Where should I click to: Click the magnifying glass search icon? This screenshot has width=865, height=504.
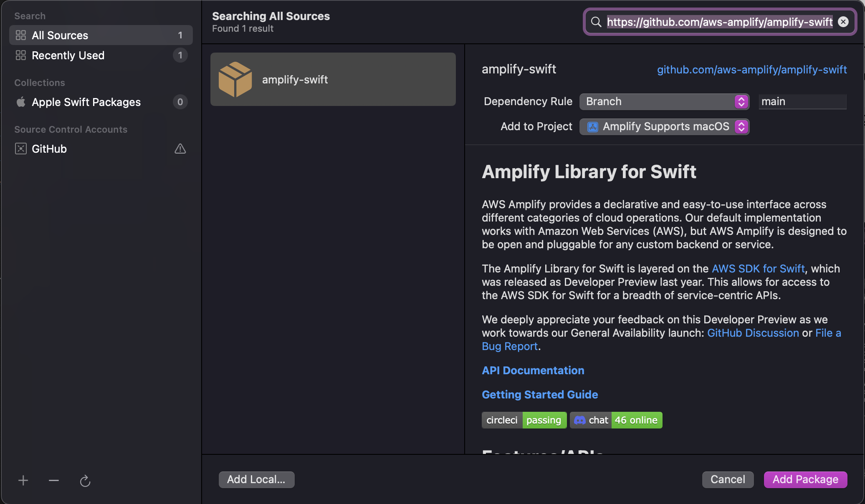click(596, 22)
